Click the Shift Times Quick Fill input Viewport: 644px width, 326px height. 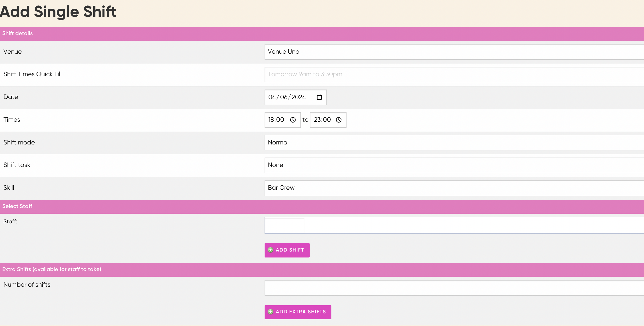454,74
